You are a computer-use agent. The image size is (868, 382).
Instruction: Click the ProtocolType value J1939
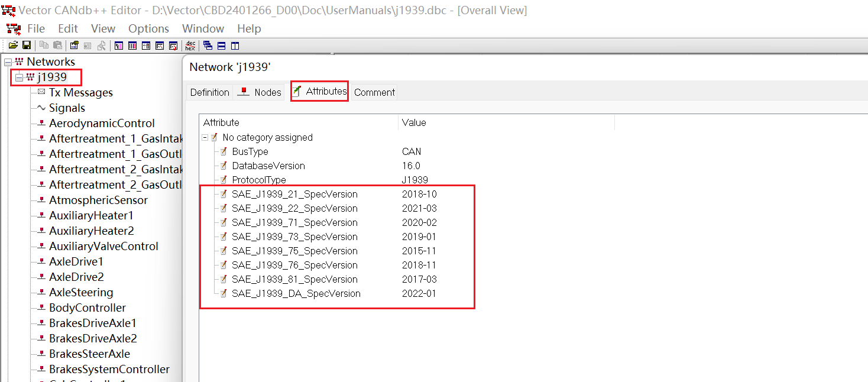point(414,180)
